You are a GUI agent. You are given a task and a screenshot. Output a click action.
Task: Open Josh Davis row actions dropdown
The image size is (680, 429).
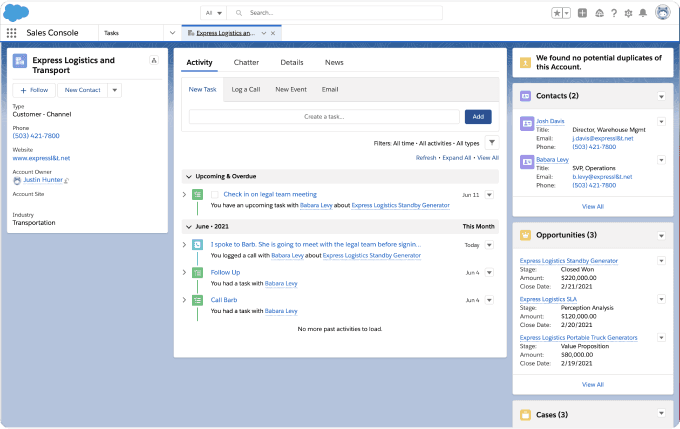[x=661, y=122]
